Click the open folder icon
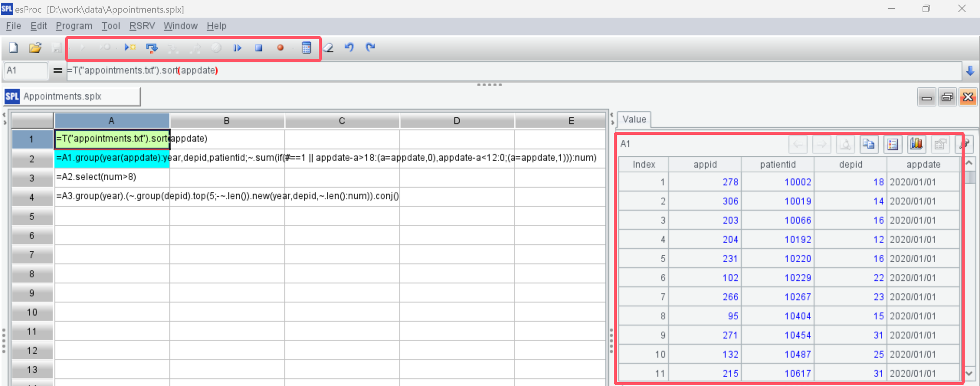This screenshot has height=386, width=980. 35,48
